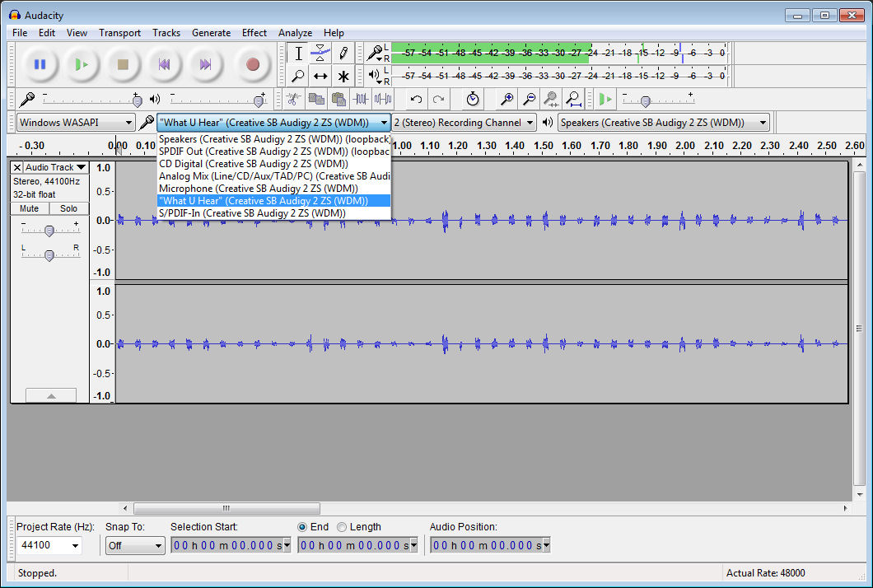Click the Redo arrow icon
The width and height of the screenshot is (873, 588).
tap(439, 99)
